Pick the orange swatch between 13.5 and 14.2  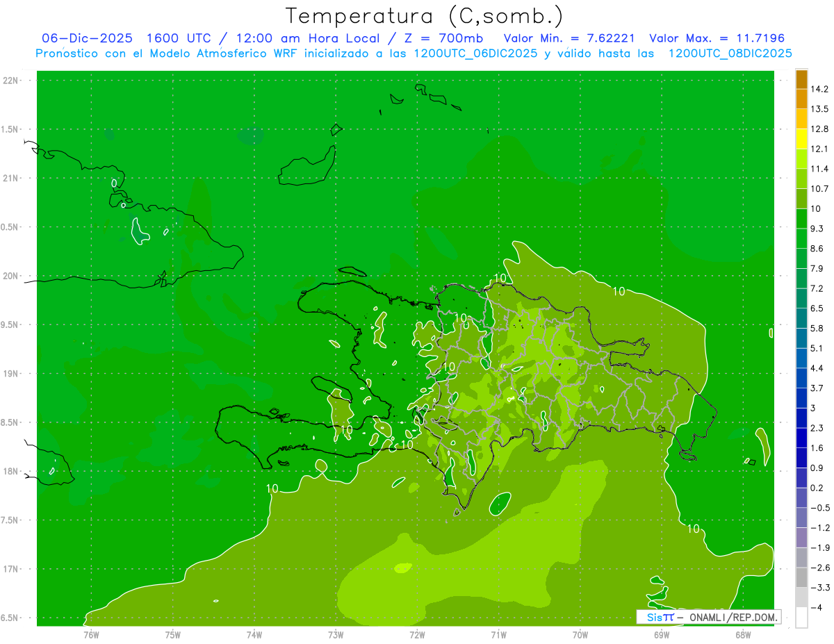coord(801,99)
